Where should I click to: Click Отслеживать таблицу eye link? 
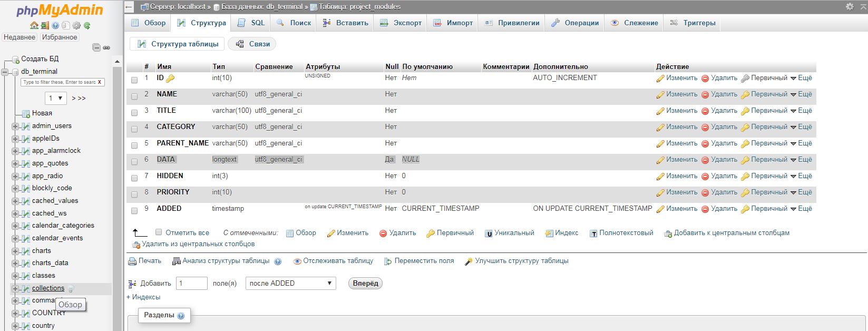(333, 261)
